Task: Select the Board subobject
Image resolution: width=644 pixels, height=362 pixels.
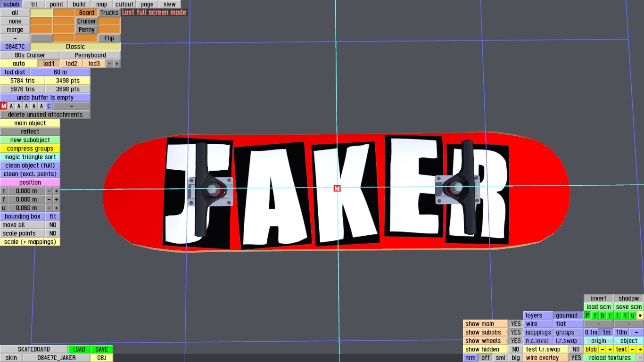Action: coord(87,13)
